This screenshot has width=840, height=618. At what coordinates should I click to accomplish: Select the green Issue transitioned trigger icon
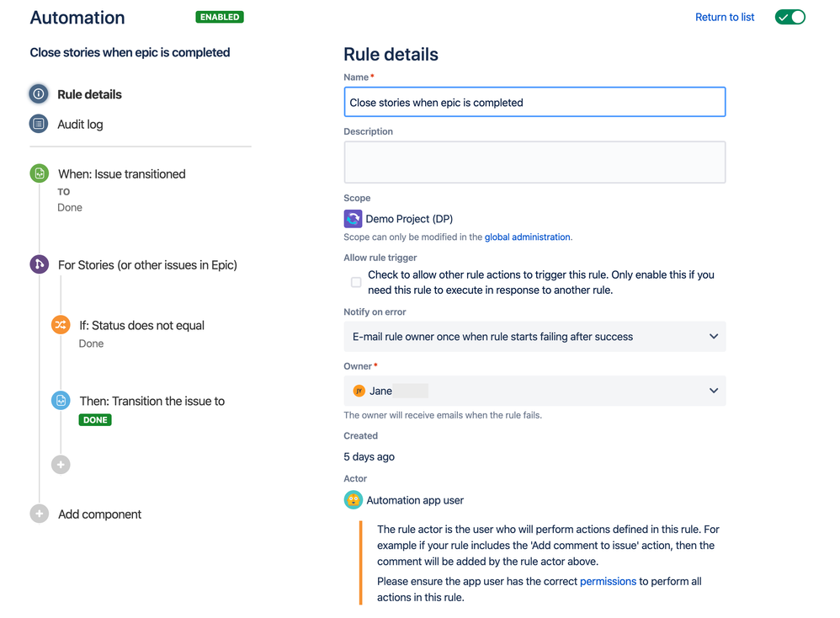[39, 173]
